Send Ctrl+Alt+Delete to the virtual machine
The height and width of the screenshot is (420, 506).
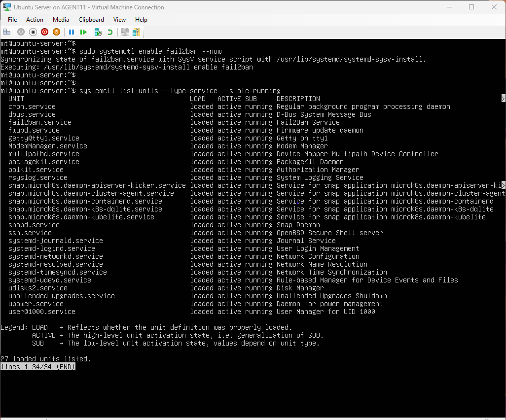point(7,32)
